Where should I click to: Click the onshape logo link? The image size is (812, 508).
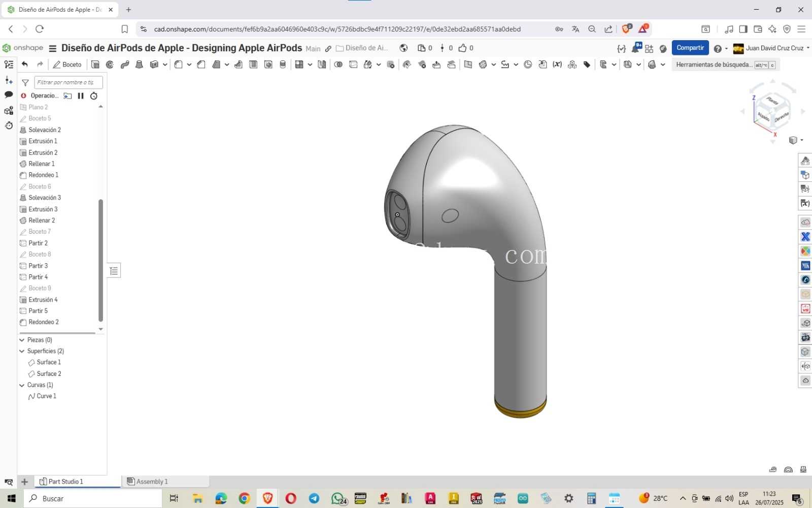click(23, 48)
